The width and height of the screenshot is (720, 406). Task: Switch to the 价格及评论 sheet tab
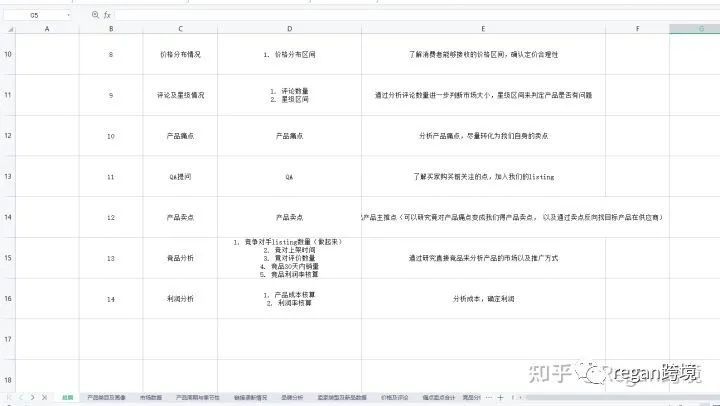(x=394, y=397)
